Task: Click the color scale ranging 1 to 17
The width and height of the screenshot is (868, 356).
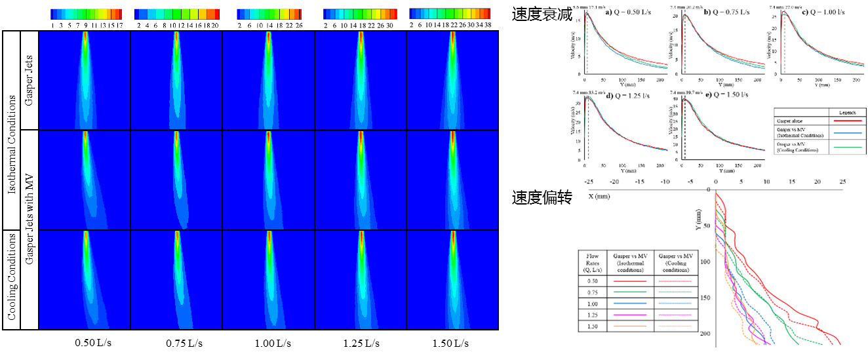Action: pos(86,18)
